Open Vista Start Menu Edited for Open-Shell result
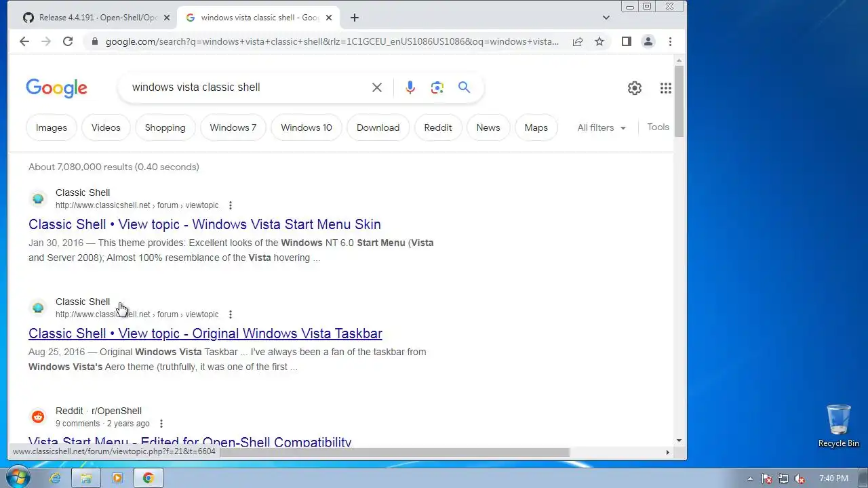The image size is (868, 488). [x=190, y=443]
